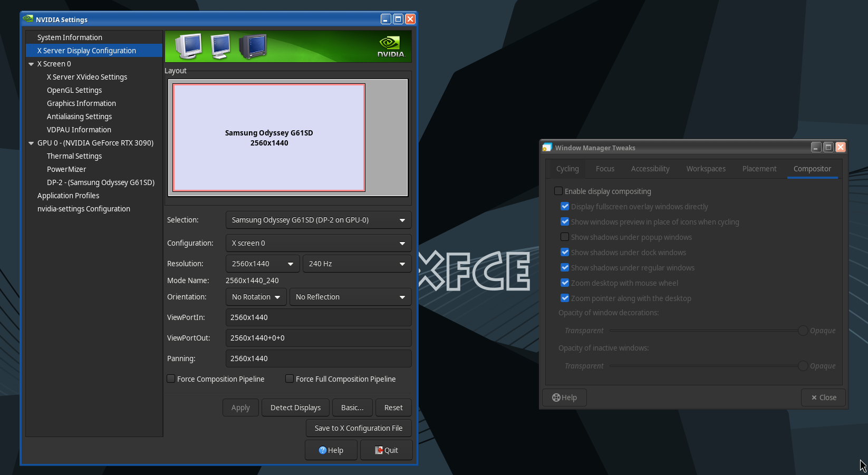This screenshot has width=868, height=475.
Task: Switch to the Focus tab
Action: tap(605, 169)
